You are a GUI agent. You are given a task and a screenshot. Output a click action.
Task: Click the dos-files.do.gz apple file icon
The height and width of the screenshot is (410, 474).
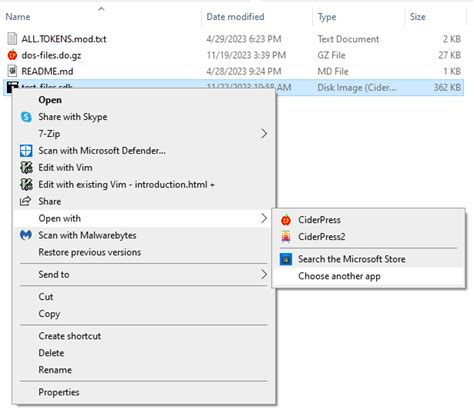point(12,55)
